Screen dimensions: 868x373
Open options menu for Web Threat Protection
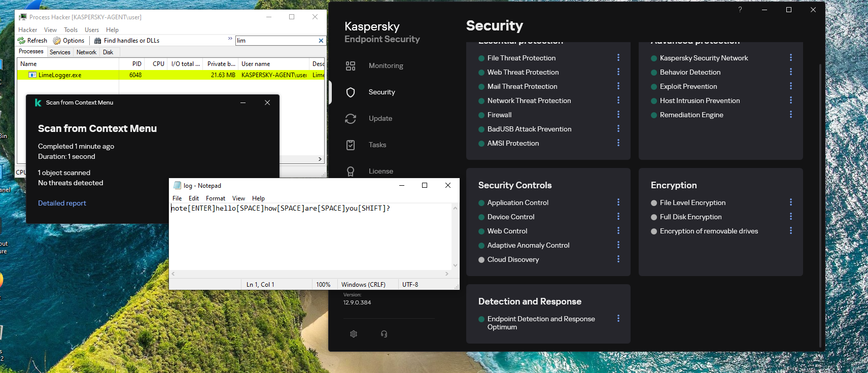[618, 72]
